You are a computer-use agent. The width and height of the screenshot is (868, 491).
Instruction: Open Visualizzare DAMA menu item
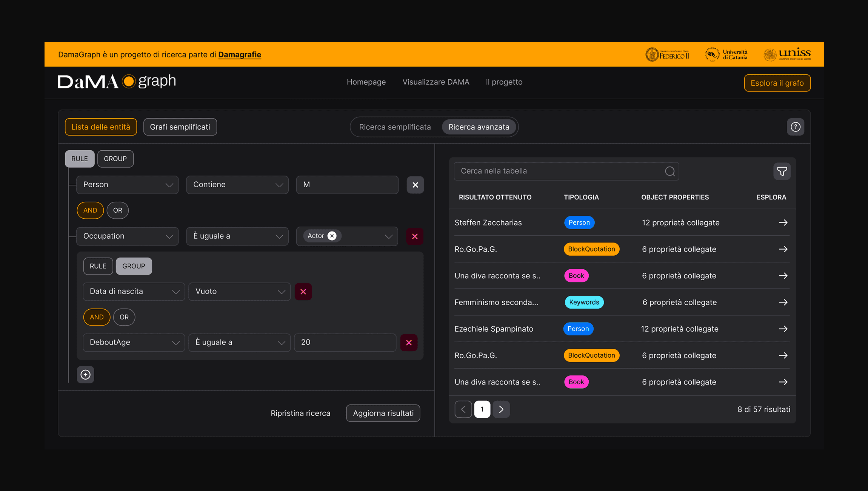click(x=436, y=82)
